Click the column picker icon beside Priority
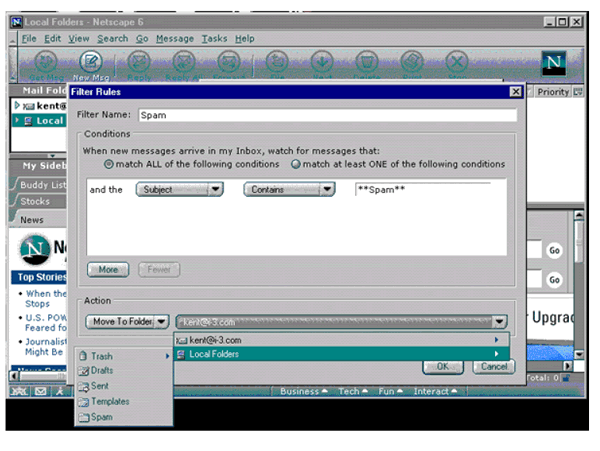 tap(577, 92)
